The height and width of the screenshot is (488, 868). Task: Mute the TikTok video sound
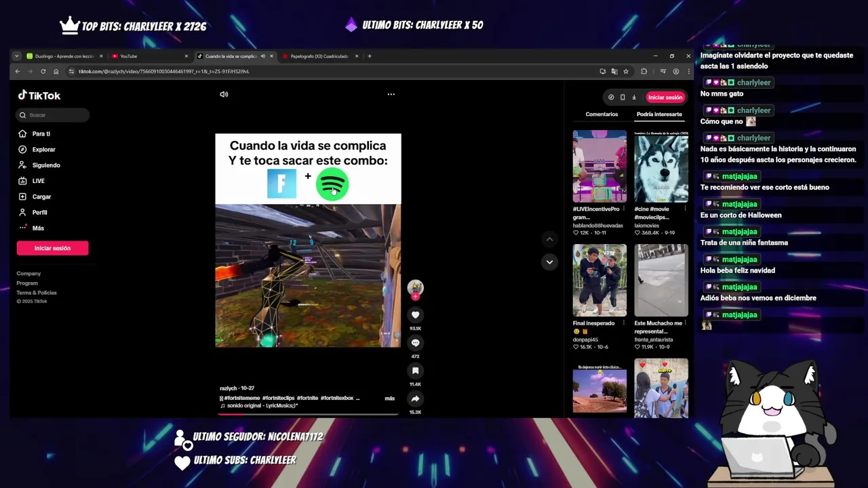tap(224, 94)
